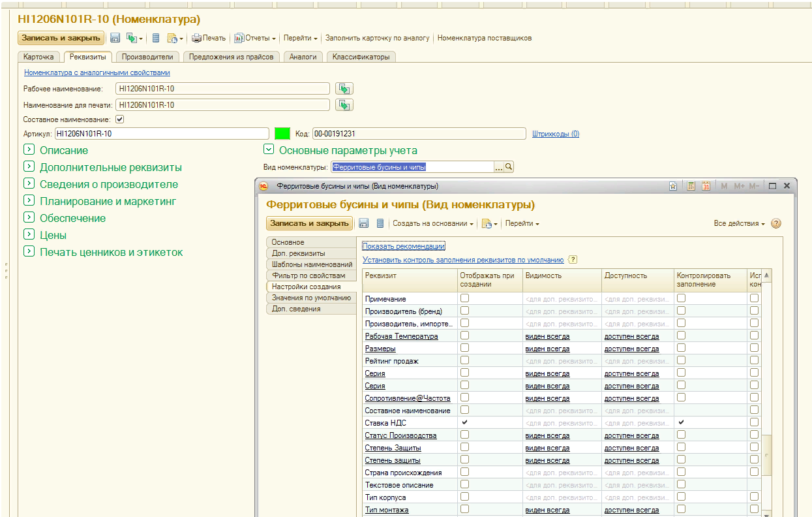Open the calendar icon in dialog title bar
This screenshot has width=812, height=517.
[x=706, y=186]
